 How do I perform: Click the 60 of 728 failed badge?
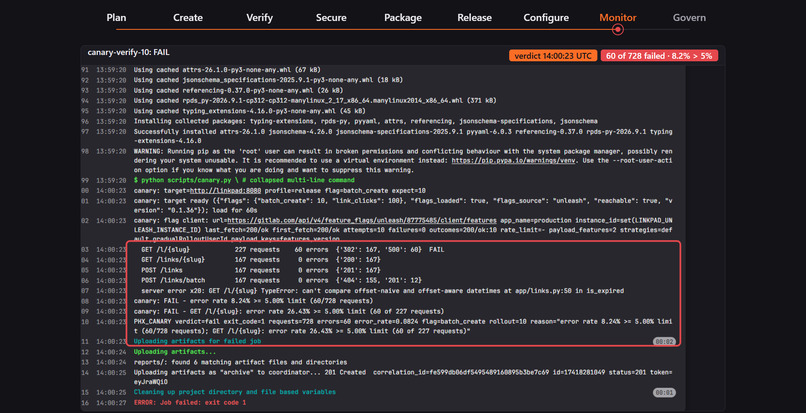(659, 56)
